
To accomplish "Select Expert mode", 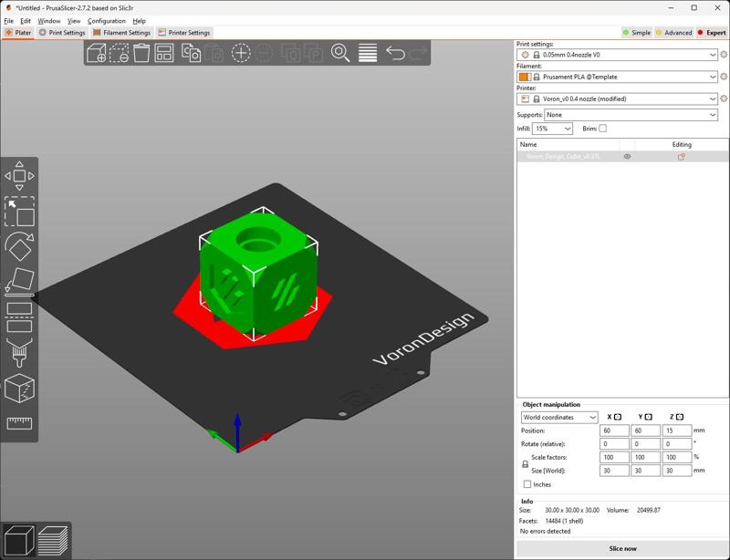I will coord(712,33).
